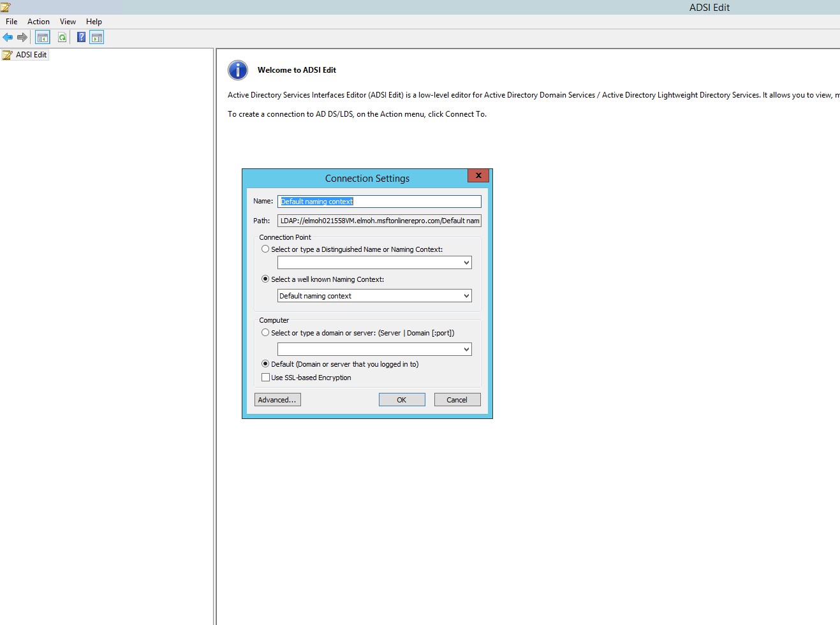This screenshot has width=840, height=625.
Task: Toggle Show/Hide Action Pane toolbar icon
Action: 97,38
